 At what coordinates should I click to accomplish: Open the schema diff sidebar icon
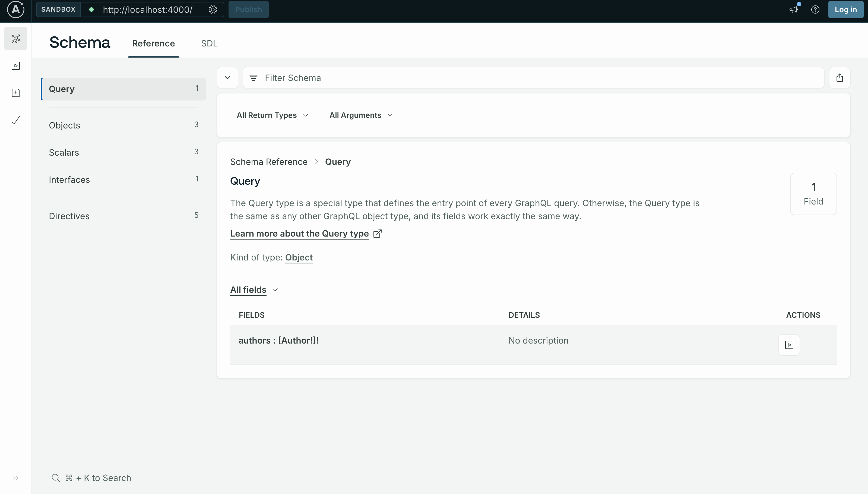pos(16,93)
